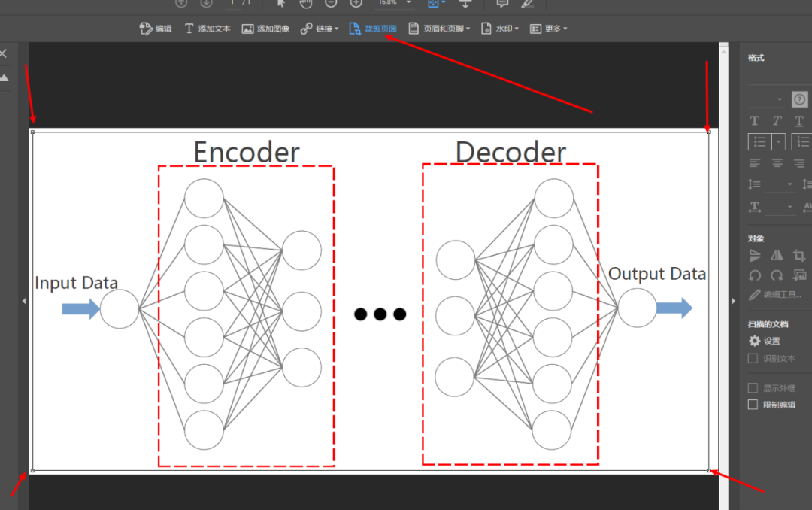Click the paragraph spacing icon
The height and width of the screenshot is (510, 812).
click(x=806, y=184)
